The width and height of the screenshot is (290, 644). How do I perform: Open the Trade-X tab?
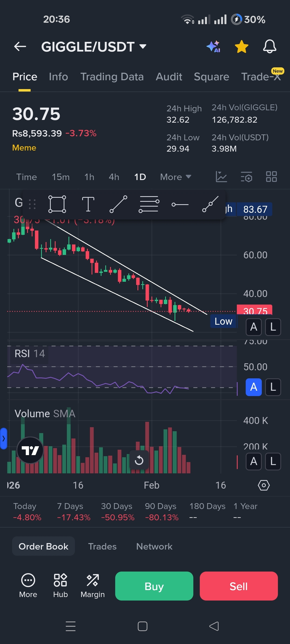coord(261,77)
